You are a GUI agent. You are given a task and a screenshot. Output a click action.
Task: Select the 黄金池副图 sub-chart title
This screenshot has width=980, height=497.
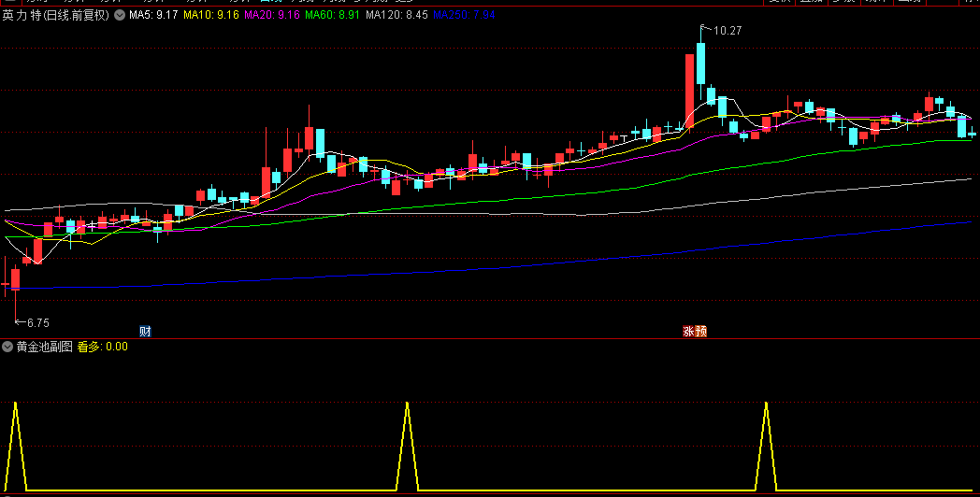click(x=45, y=347)
